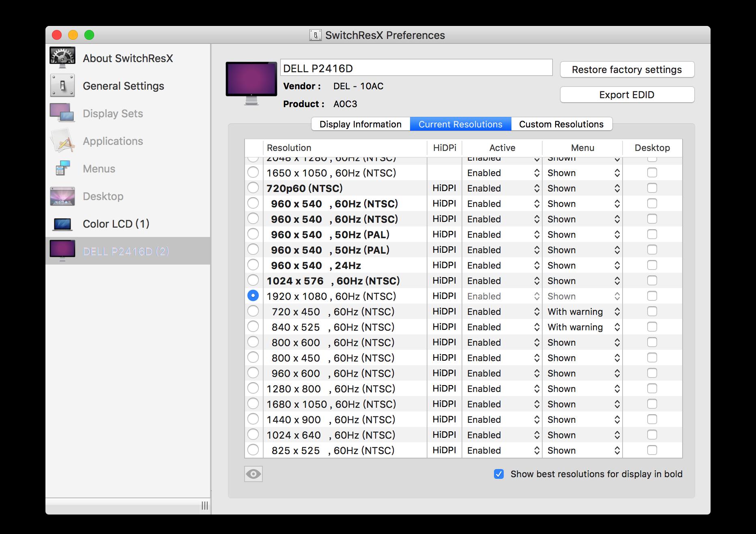
Task: Close the SwitchResX Preferences window
Action: click(x=57, y=35)
